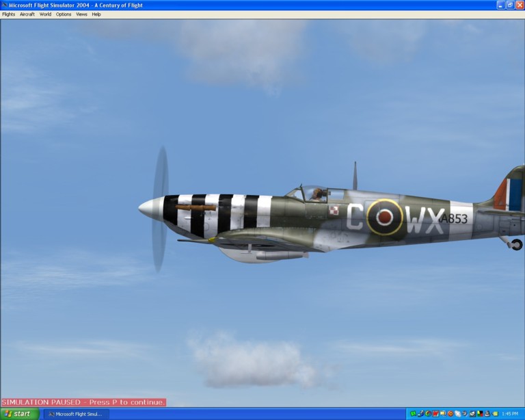Image resolution: width=525 pixels, height=420 pixels.
Task: Click the green tray icon
Action: pyautogui.click(x=413, y=414)
